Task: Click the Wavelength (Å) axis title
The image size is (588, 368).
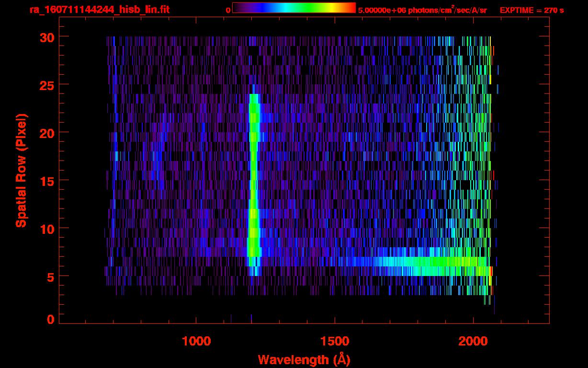Action: [x=304, y=359]
